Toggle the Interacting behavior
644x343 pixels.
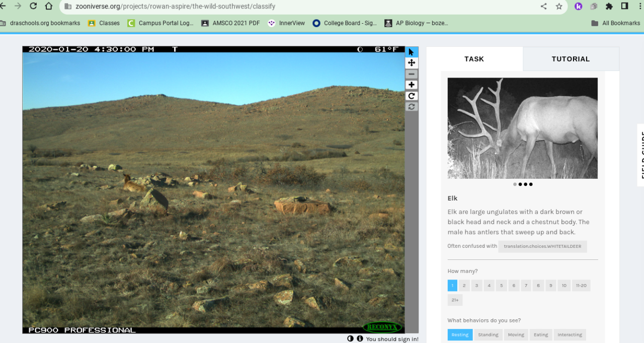tap(570, 335)
